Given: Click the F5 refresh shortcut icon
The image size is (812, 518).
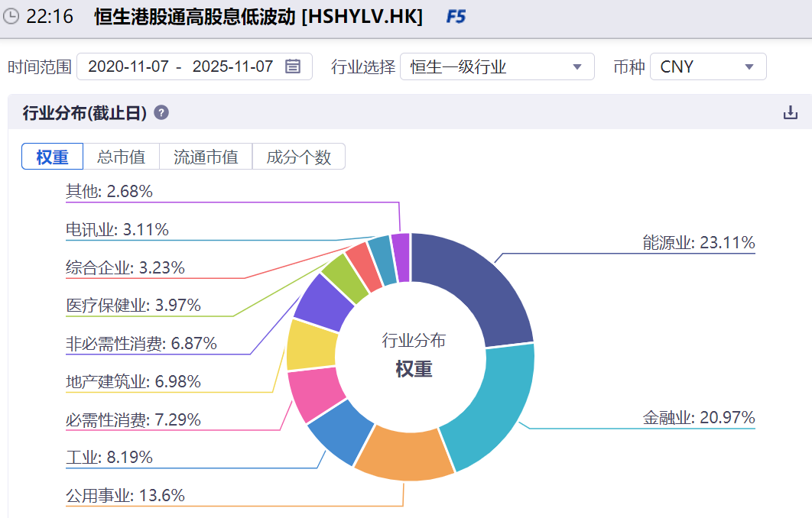Looking at the screenshot, I should coord(456,17).
